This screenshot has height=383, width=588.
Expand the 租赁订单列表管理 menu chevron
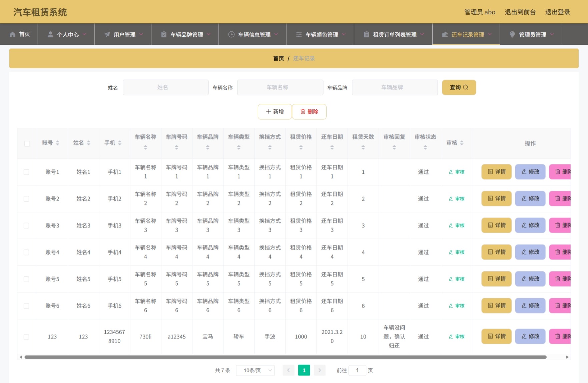(x=422, y=34)
